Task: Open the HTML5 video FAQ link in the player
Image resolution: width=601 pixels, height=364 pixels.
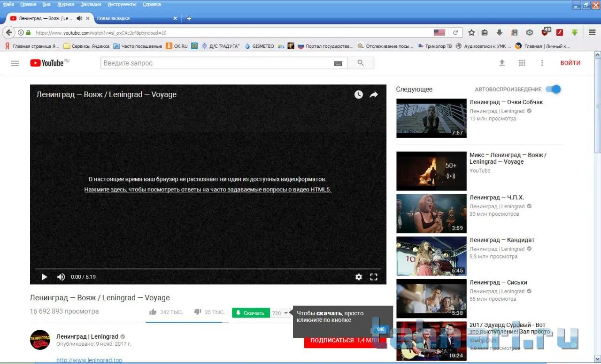Action: pos(208,190)
